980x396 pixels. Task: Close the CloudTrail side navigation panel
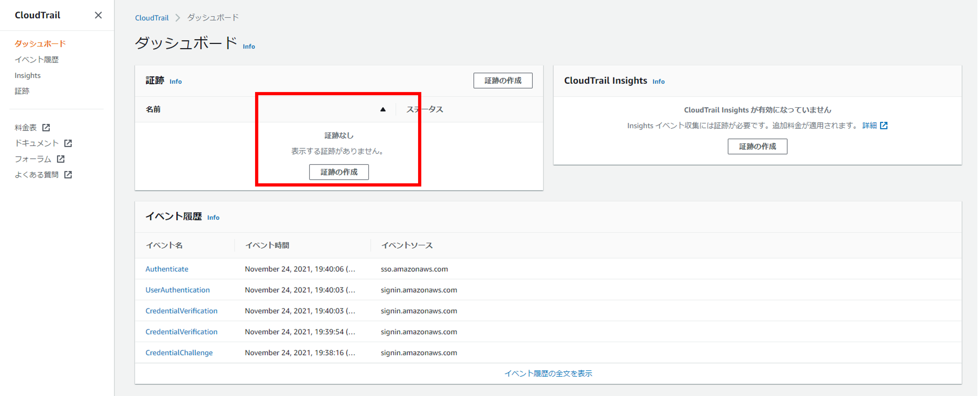tap(98, 15)
